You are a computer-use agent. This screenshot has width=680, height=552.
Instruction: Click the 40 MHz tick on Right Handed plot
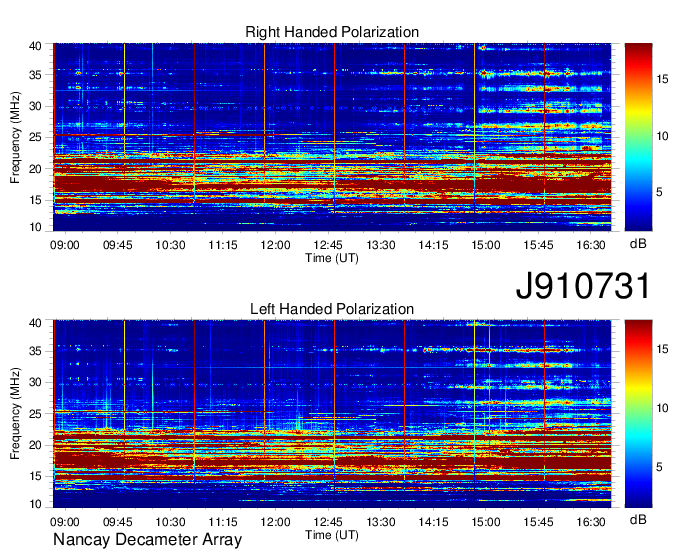click(x=35, y=46)
